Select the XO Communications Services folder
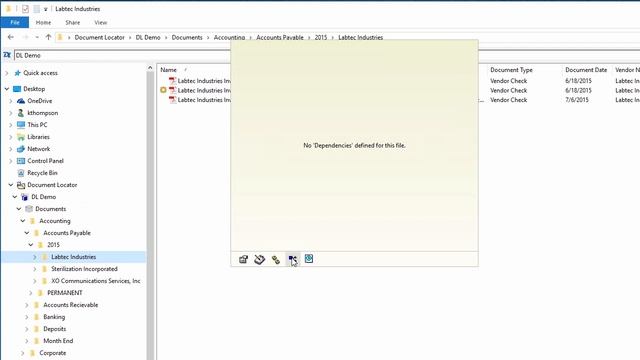Screen dimensions: 640x360 (x=96, y=281)
